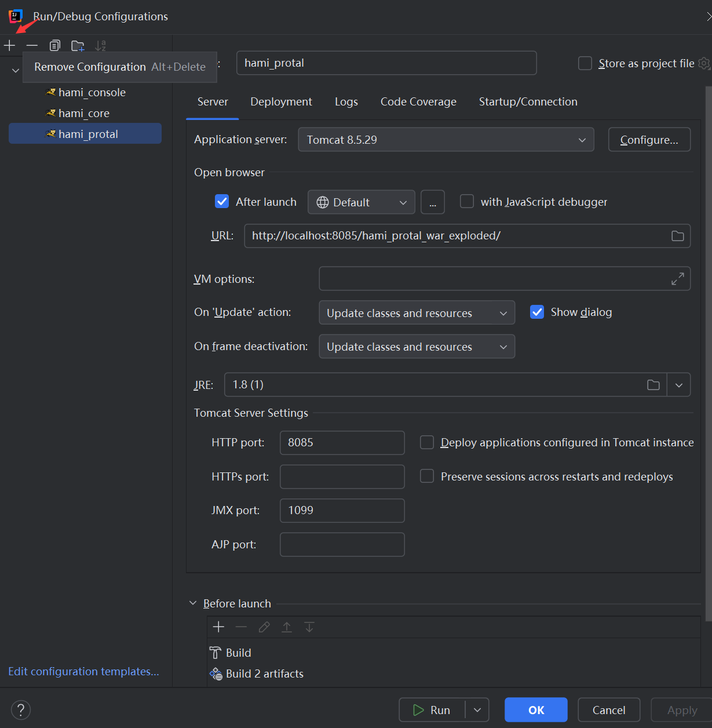
Task: Click the Configure... button
Action: click(x=649, y=140)
